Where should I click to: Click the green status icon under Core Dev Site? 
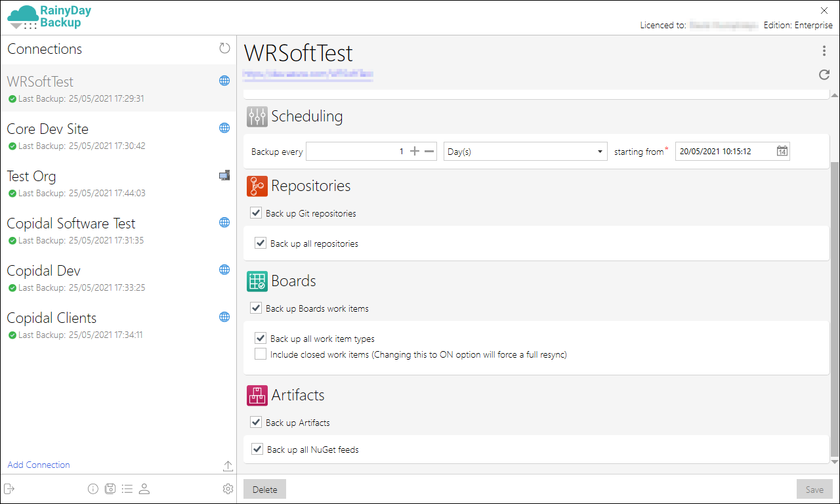pyautogui.click(x=12, y=146)
